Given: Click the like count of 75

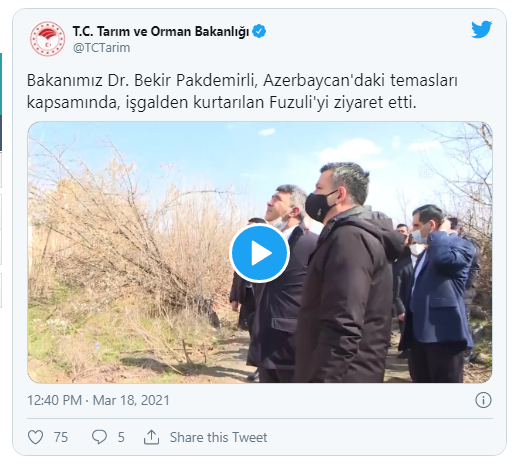Looking at the screenshot, I should tap(61, 437).
